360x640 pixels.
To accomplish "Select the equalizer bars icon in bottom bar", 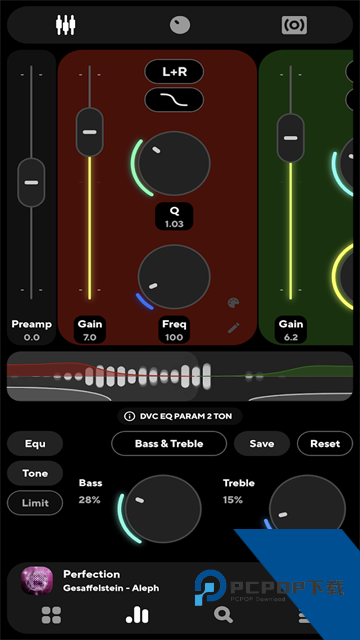I will pyautogui.click(x=137, y=615).
